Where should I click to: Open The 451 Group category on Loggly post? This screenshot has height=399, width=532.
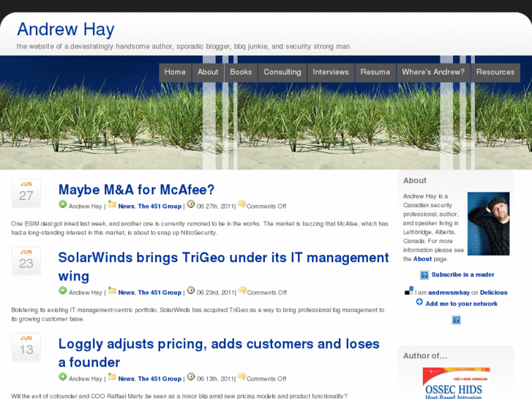(160, 379)
